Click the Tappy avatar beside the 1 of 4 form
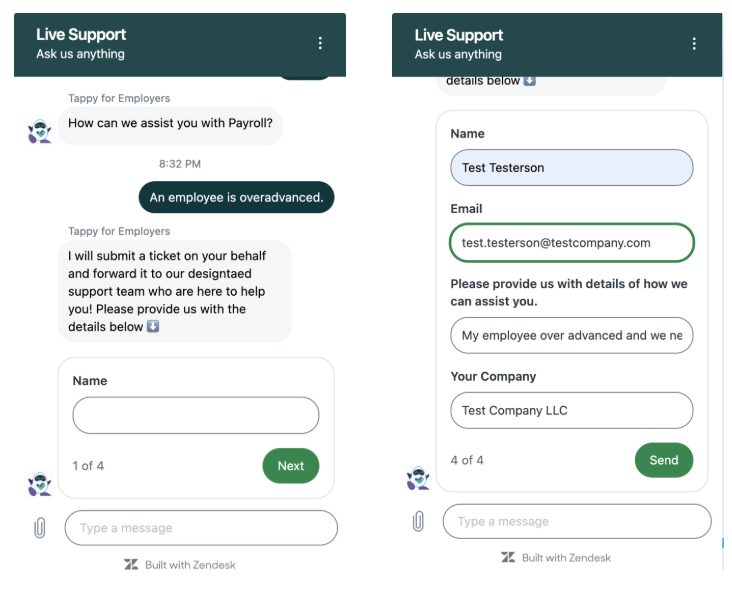The image size is (732, 607). tap(39, 483)
